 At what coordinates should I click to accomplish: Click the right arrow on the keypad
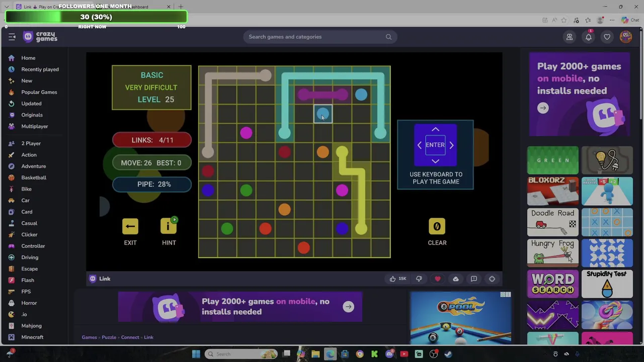[451, 145]
